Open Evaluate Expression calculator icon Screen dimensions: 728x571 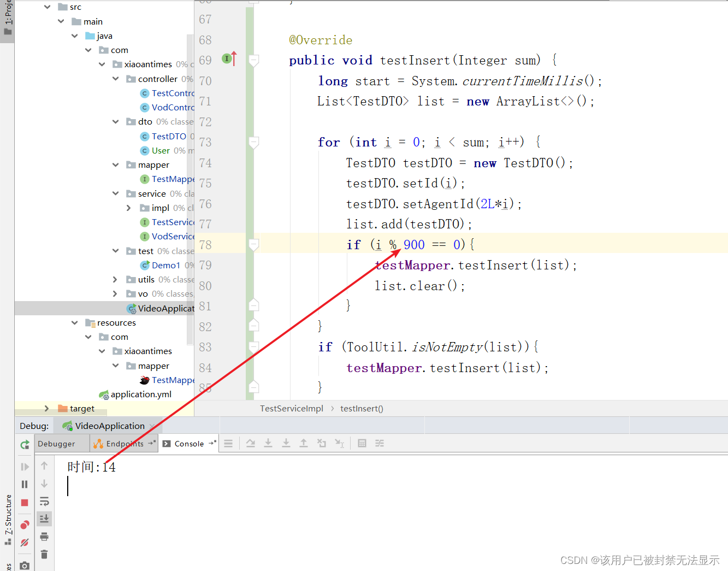click(362, 443)
